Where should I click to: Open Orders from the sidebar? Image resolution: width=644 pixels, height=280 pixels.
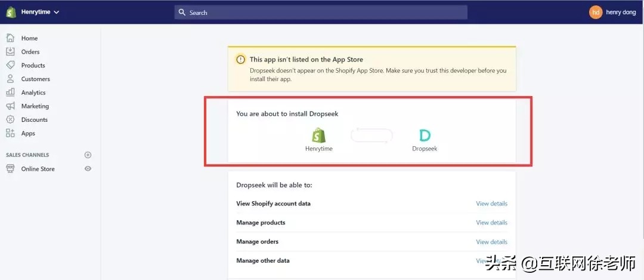30,52
